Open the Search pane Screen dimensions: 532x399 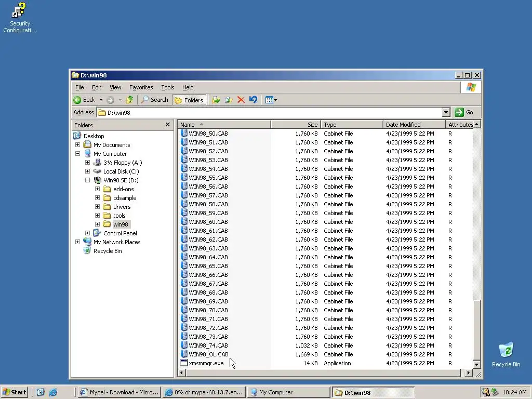155,100
